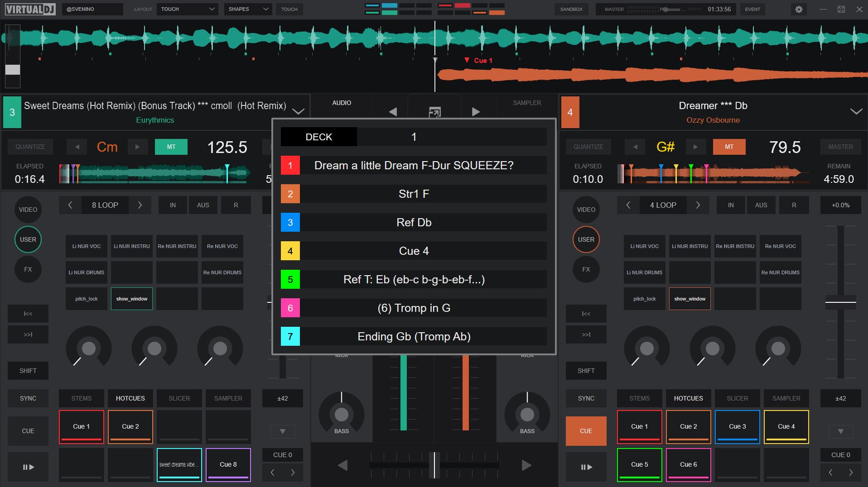The image size is (868, 487).
Task: Click the left arrow in the center browser panel
Action: point(393,111)
